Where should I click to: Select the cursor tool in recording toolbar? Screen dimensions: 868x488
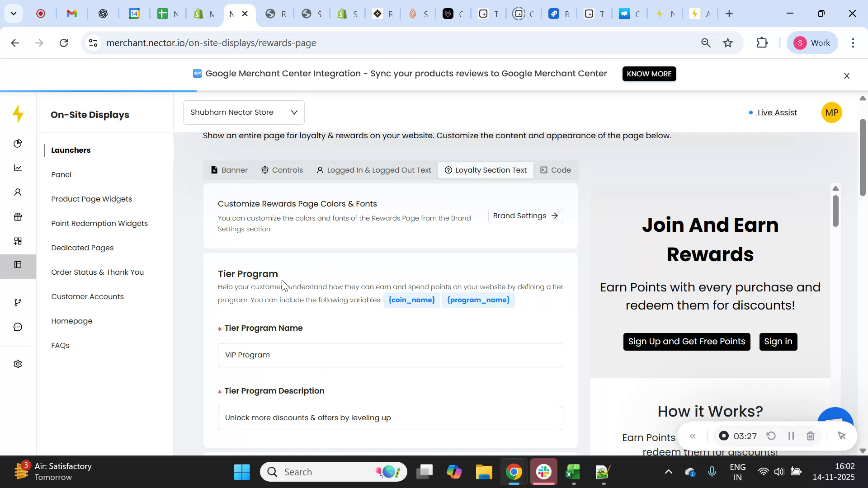coord(842,436)
